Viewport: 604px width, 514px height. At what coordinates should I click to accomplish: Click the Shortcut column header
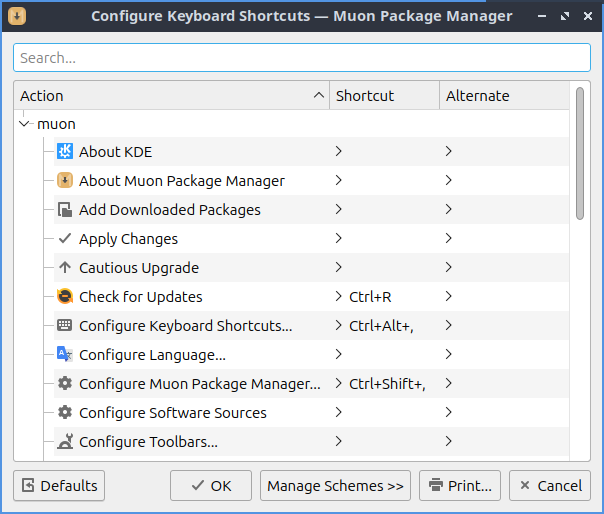click(384, 96)
